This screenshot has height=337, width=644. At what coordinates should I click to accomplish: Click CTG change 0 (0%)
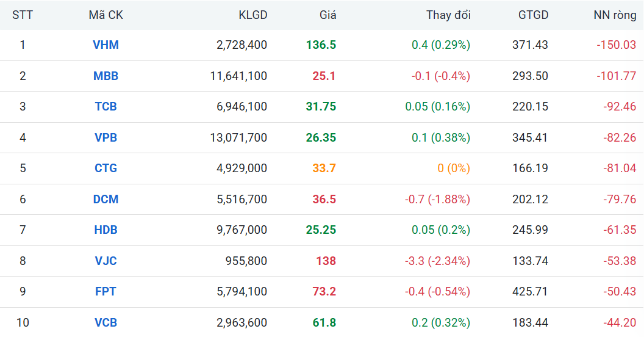click(x=454, y=168)
